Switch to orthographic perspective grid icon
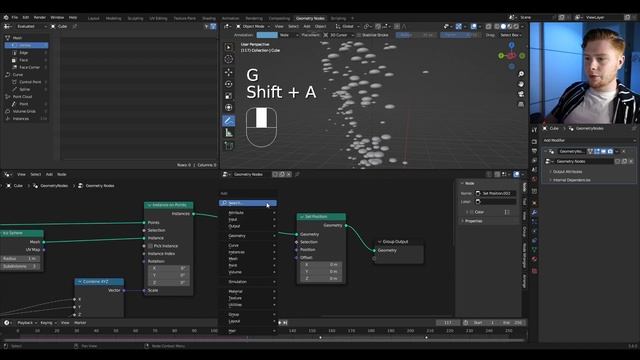Screen dimensions: 640x360 point(521,104)
